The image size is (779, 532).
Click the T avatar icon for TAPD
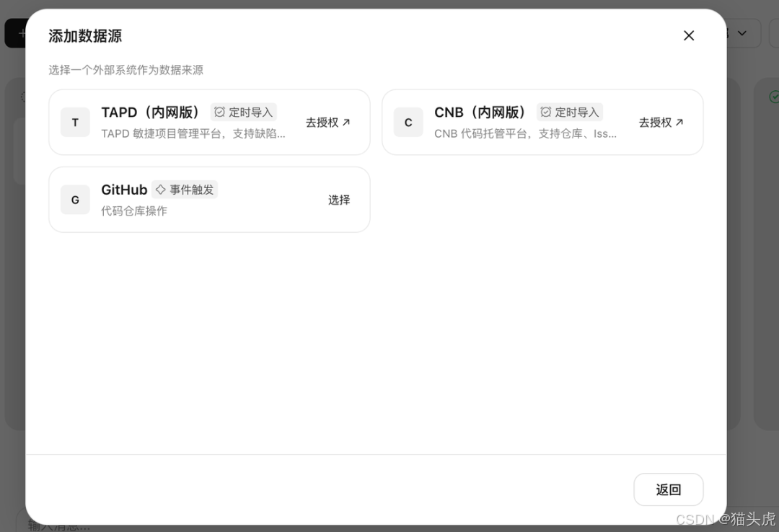75,123
